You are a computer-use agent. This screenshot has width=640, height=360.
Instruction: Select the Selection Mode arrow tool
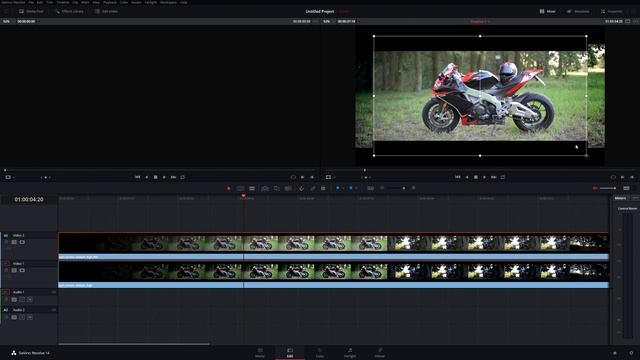(x=229, y=188)
